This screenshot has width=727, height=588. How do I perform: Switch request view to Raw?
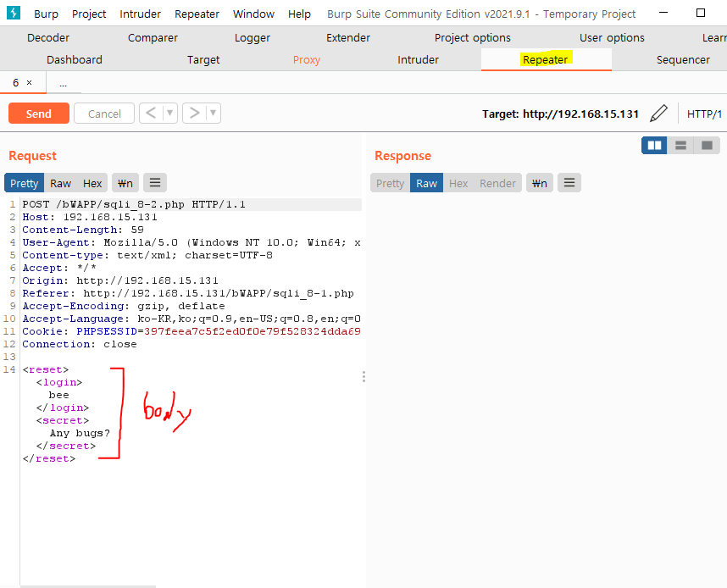pos(61,183)
